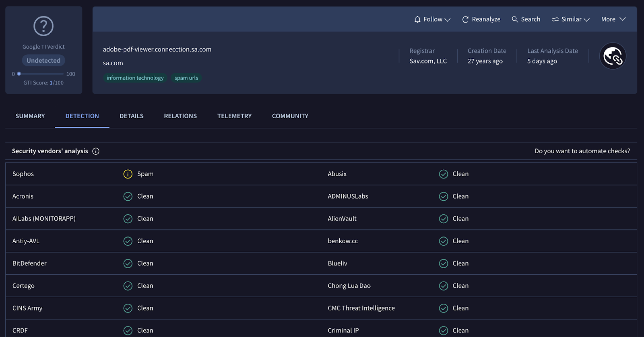
Task: Click the Clean check icon for Antiy-AVL
Action: click(128, 241)
